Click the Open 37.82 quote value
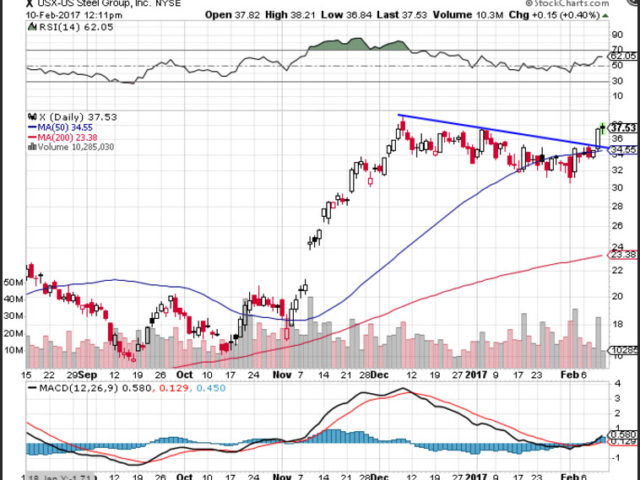Viewport: 640px width, 480px height. click(x=233, y=15)
